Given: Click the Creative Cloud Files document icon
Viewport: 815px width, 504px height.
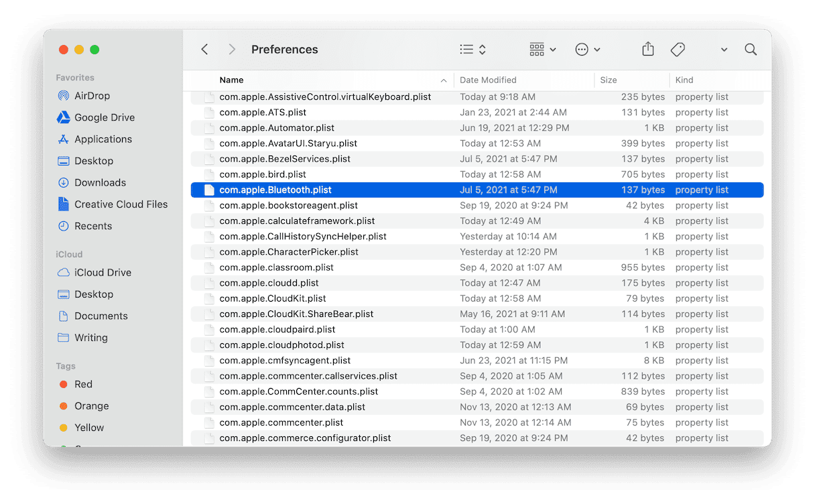Looking at the screenshot, I should [x=64, y=204].
